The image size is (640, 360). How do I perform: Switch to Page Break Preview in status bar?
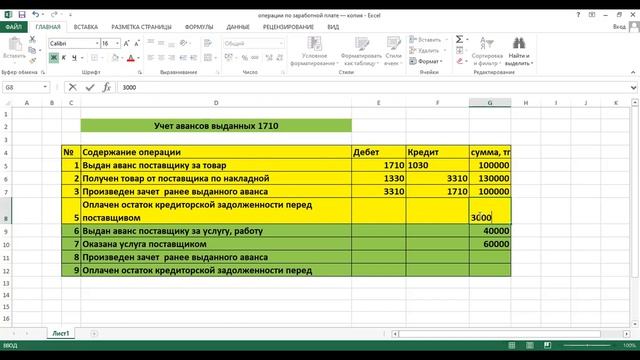[x=547, y=345]
